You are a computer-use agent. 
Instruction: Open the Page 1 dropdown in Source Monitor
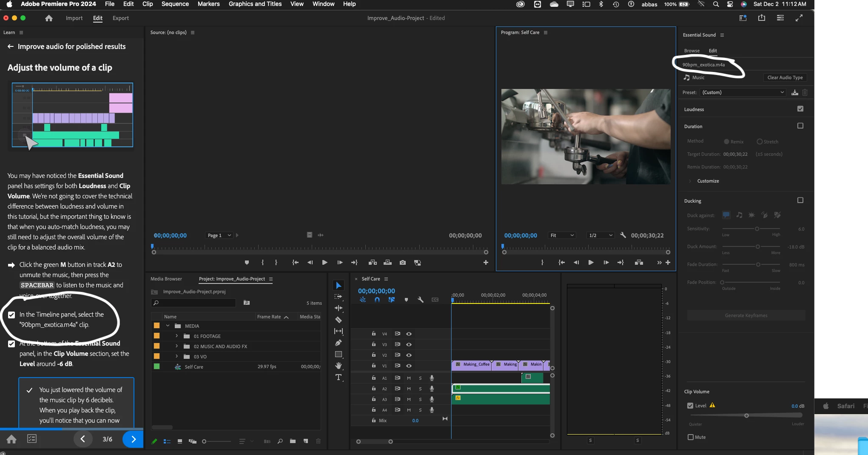pyautogui.click(x=219, y=235)
